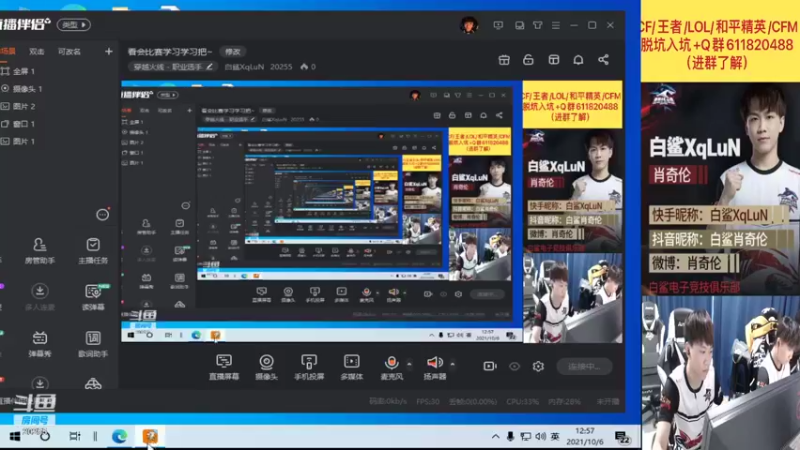Screen dimensions: 800x450
Task: Click the 连接中... button
Action: point(584,366)
